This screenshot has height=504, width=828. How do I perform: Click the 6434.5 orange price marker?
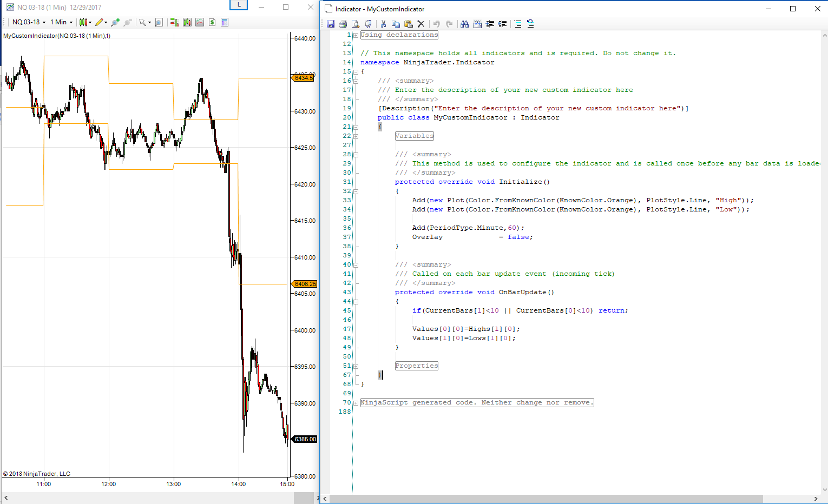coord(304,78)
